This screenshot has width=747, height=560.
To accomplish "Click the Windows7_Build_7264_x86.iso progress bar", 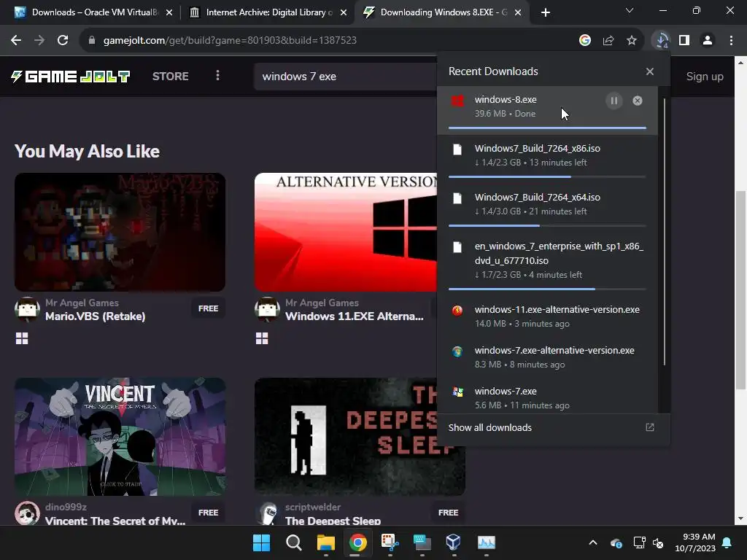I will pyautogui.click(x=547, y=176).
